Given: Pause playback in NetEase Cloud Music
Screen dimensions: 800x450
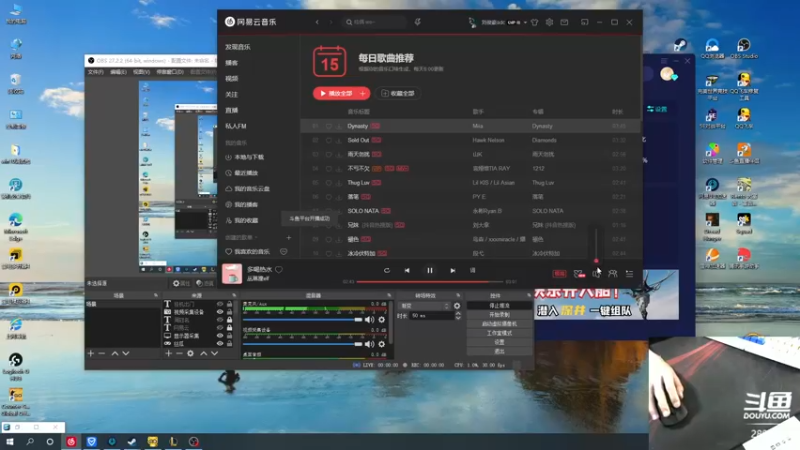Looking at the screenshot, I should pos(430,270).
